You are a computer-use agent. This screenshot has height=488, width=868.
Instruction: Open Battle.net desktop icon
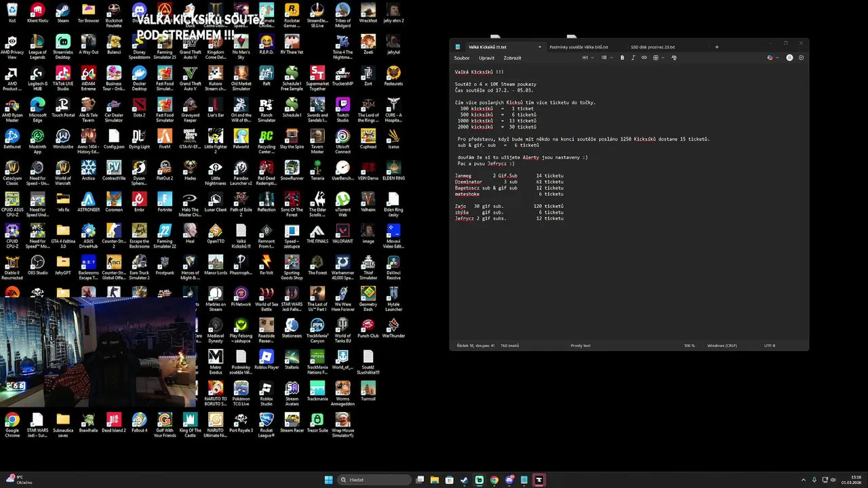(12, 139)
